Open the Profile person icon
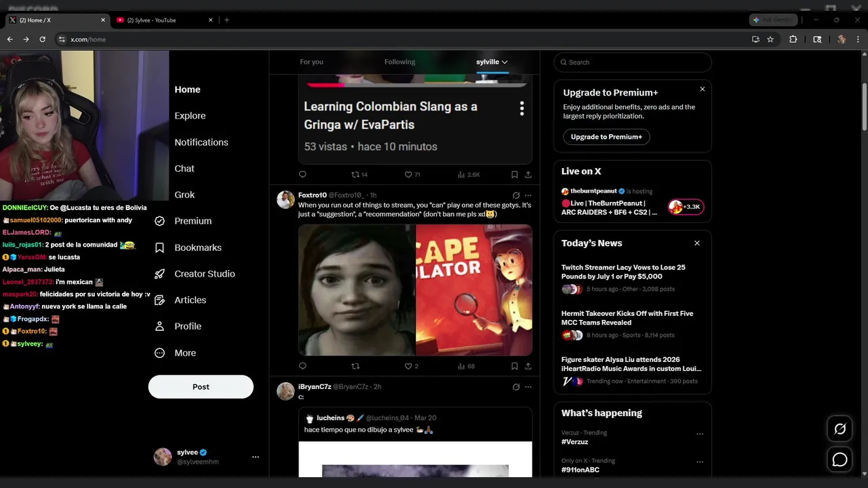The width and height of the screenshot is (868, 488). [x=160, y=326]
